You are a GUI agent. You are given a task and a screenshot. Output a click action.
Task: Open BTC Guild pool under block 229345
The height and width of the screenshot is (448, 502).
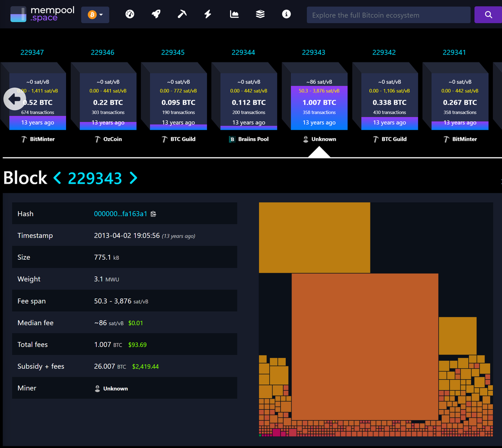tap(179, 139)
